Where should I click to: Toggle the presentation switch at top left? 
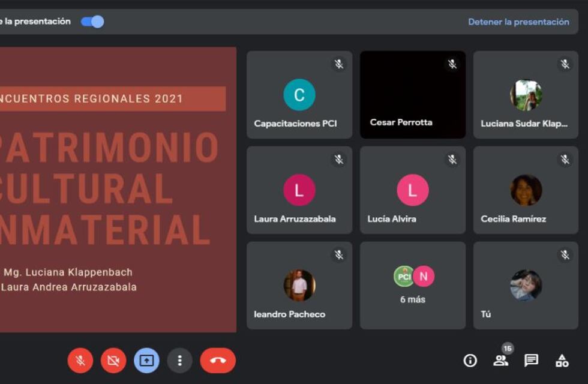[93, 21]
